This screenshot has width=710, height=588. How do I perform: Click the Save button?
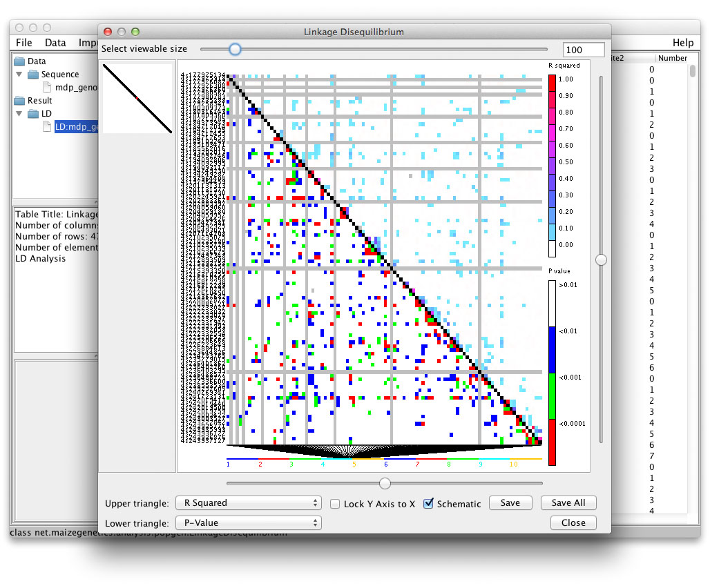(x=510, y=503)
